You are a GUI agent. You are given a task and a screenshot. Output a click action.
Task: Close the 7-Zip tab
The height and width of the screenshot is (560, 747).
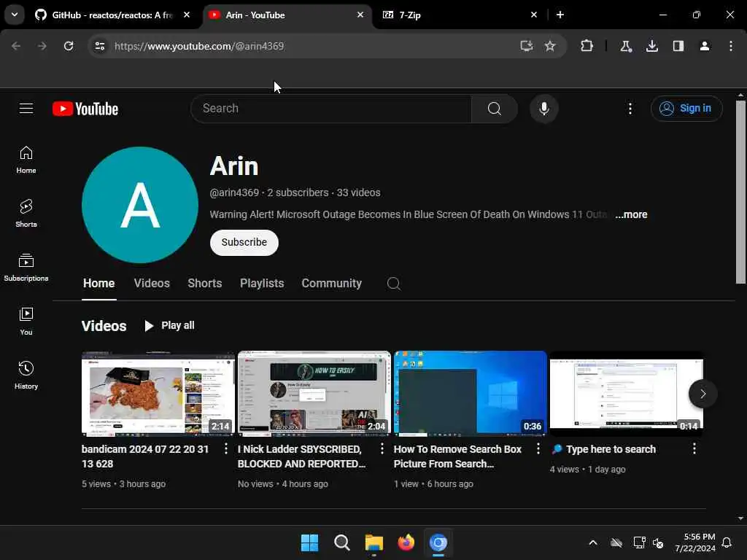[x=534, y=15]
